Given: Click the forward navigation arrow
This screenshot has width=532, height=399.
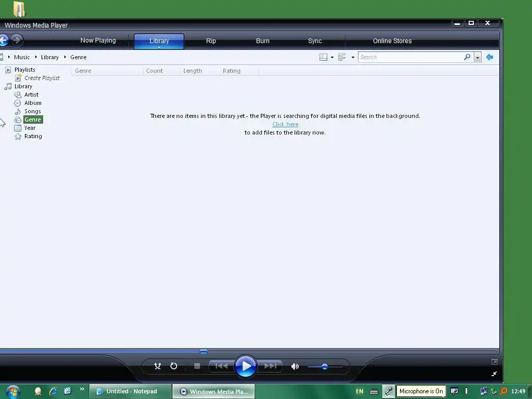Looking at the screenshot, I should [x=17, y=41].
